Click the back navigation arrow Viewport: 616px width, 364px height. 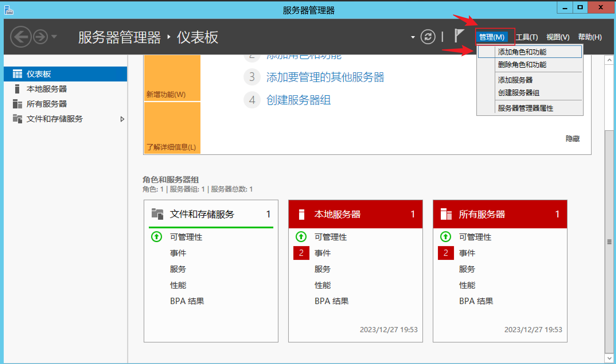coord(21,37)
